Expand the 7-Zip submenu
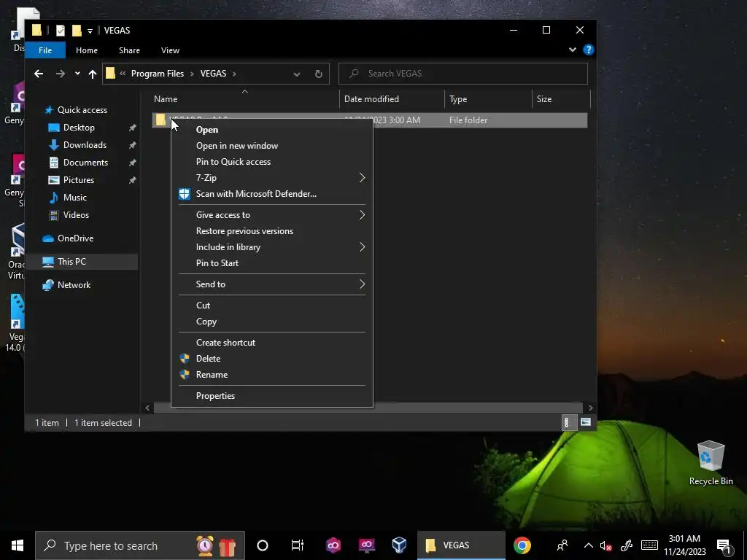The width and height of the screenshot is (747, 560). point(271,178)
